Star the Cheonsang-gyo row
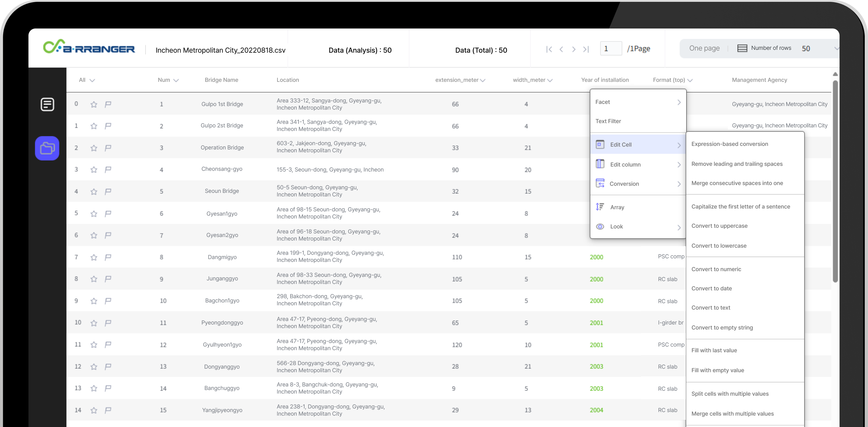Viewport: 868px width, 427px height. click(x=94, y=170)
